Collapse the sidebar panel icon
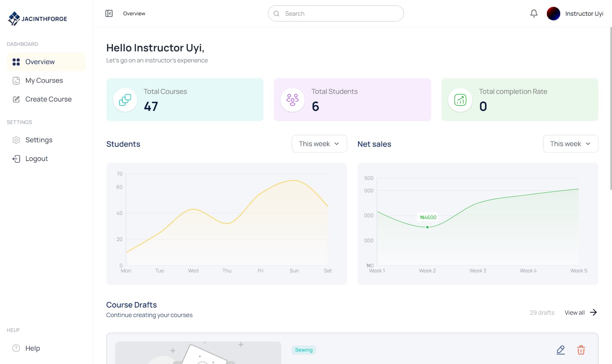This screenshot has height=364, width=612. (109, 14)
